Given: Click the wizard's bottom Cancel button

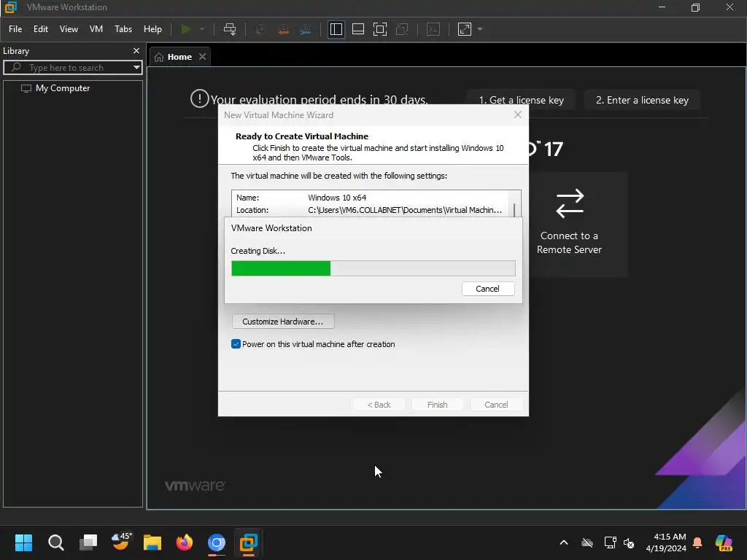Looking at the screenshot, I should click(496, 404).
